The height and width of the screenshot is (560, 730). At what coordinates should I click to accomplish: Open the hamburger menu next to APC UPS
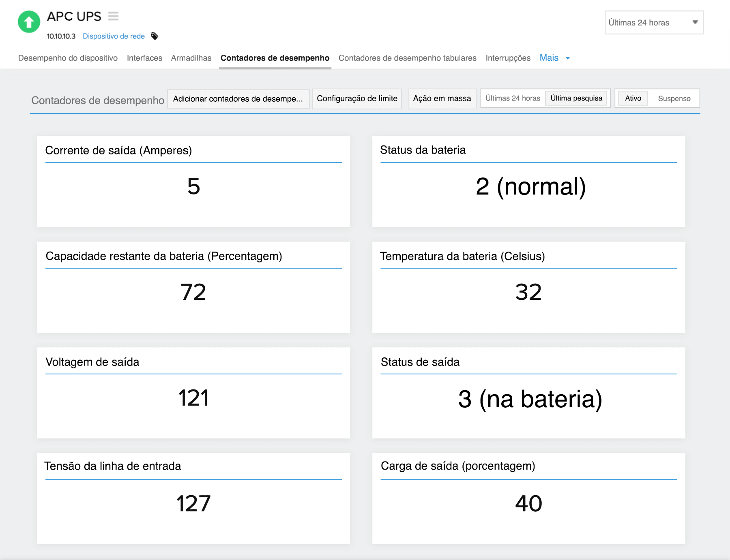coord(113,16)
